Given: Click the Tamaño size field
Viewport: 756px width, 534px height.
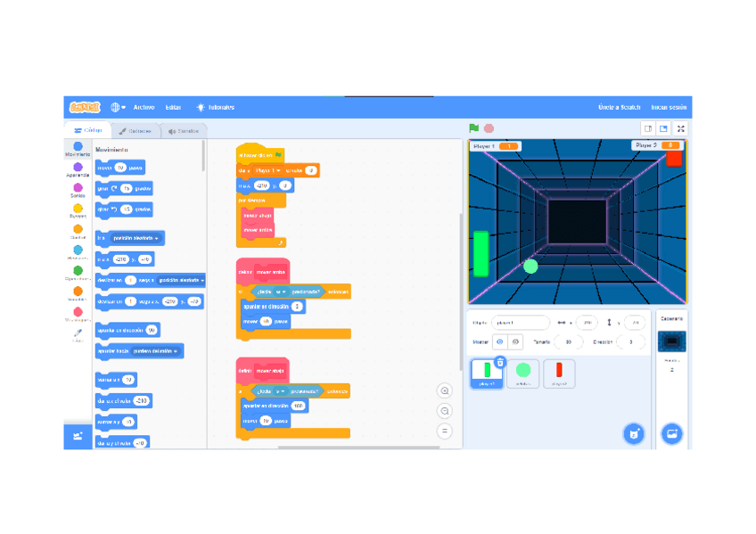Looking at the screenshot, I should 569,341.
